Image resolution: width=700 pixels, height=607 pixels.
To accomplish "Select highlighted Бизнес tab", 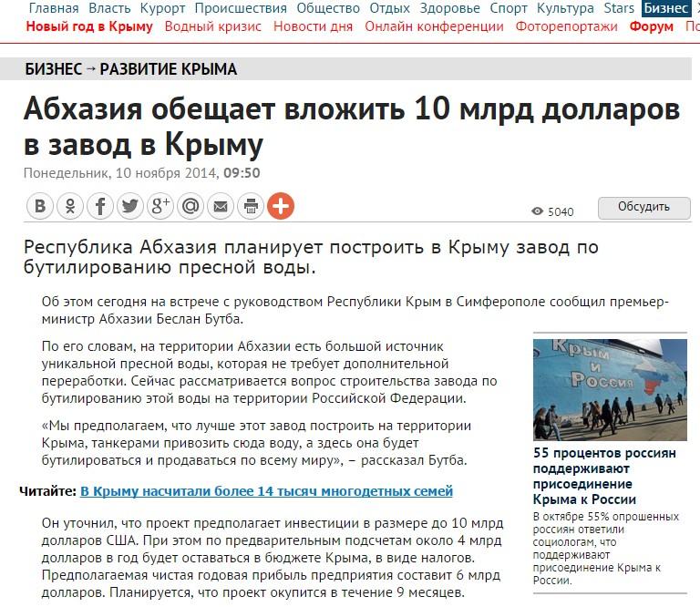I will 666,8.
